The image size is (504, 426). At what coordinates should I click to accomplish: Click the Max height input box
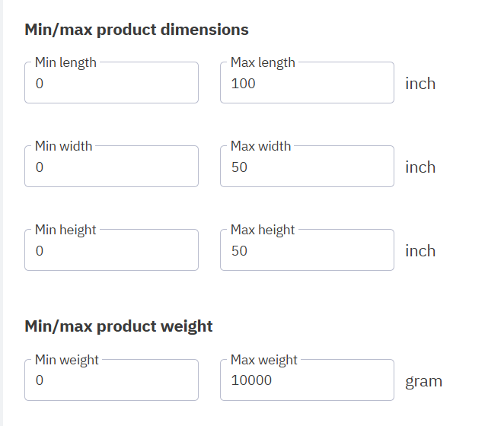307,251
